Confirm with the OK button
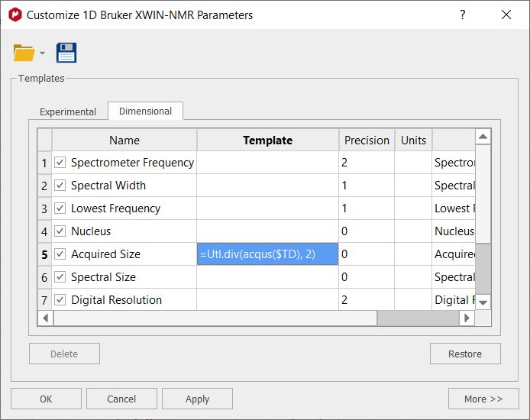 (x=46, y=399)
